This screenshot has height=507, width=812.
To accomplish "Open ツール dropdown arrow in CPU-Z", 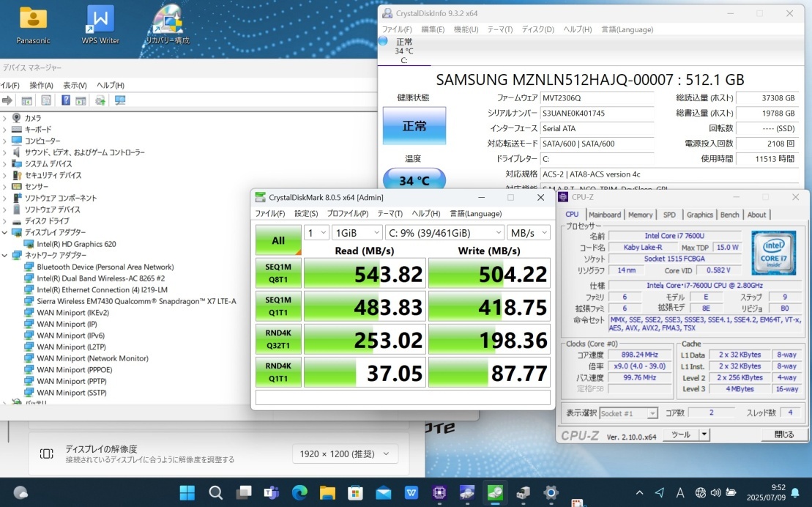I will click(704, 434).
